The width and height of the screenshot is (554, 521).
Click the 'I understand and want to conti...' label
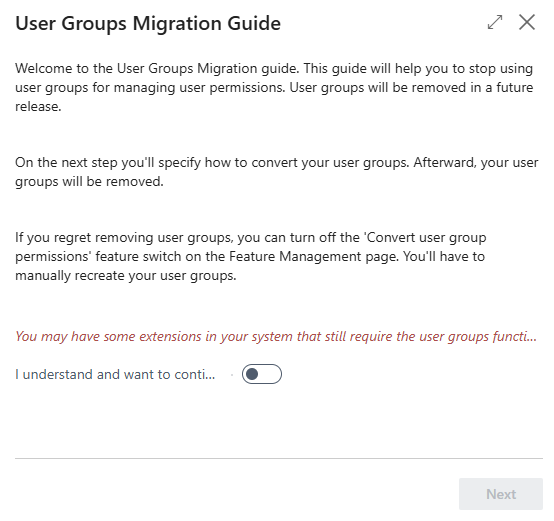pos(115,374)
